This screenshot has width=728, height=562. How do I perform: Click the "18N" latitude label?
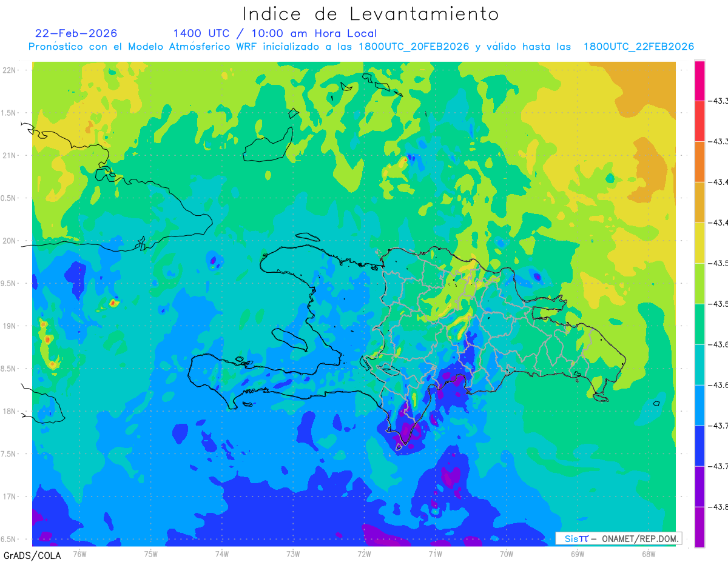[x=9, y=411]
